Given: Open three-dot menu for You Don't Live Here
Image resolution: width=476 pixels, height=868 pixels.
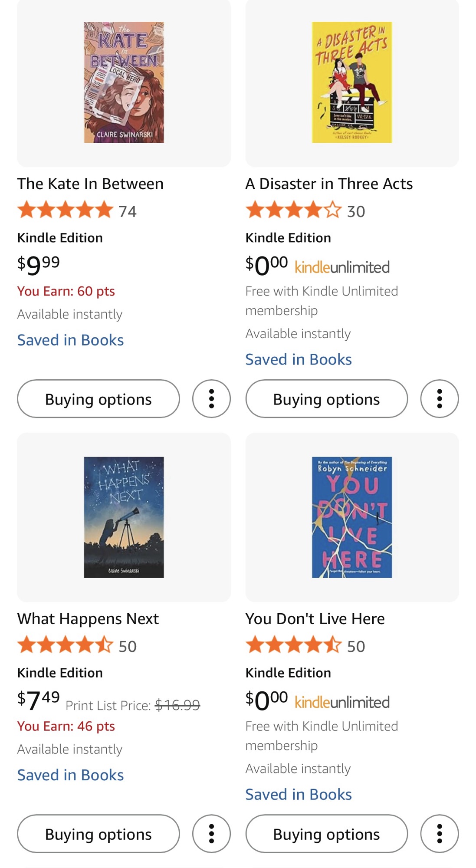Looking at the screenshot, I should (439, 834).
